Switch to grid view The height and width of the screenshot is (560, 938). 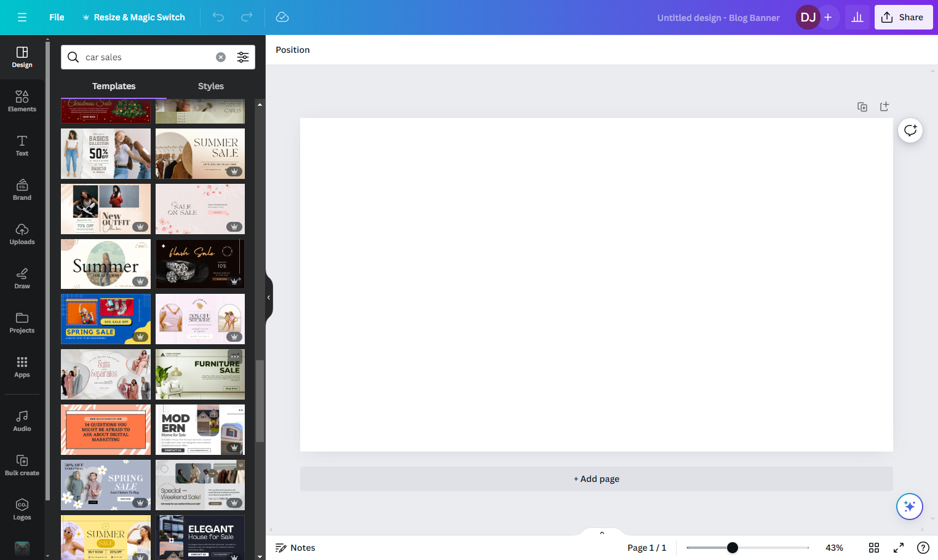point(874,548)
